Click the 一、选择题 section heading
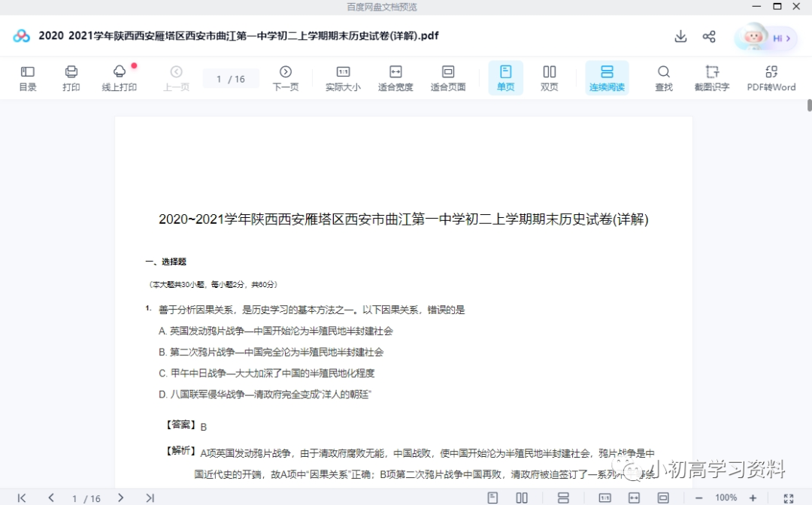Image resolution: width=812 pixels, height=505 pixels. tap(166, 262)
